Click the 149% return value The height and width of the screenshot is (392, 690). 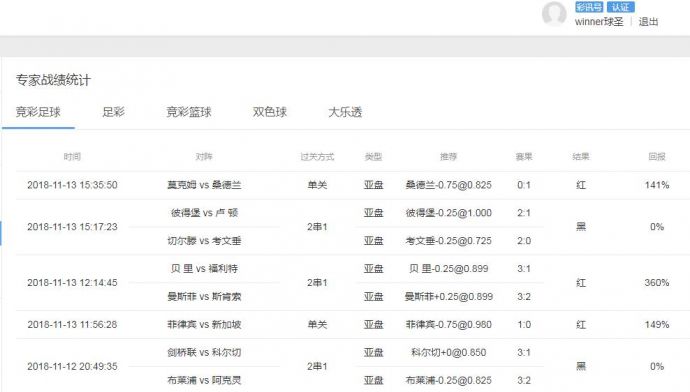coord(657,325)
